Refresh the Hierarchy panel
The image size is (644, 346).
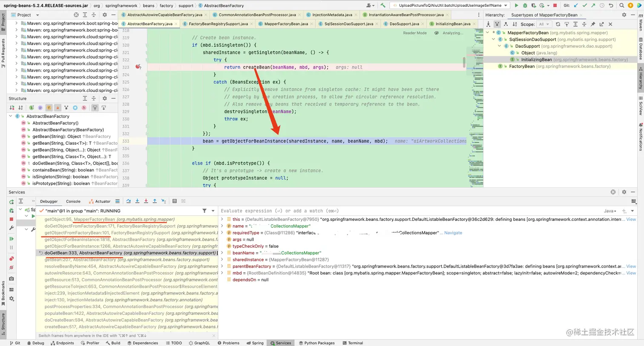click(558, 24)
